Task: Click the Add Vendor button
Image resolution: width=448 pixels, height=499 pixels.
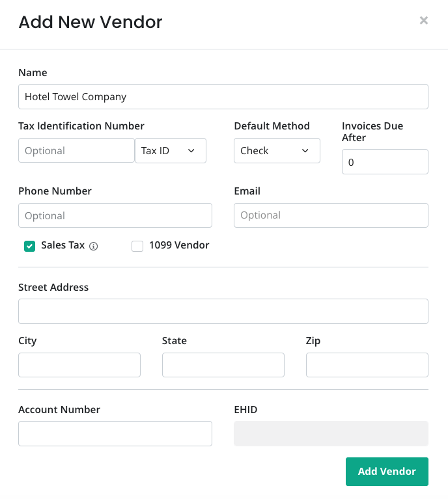Action: point(387,471)
